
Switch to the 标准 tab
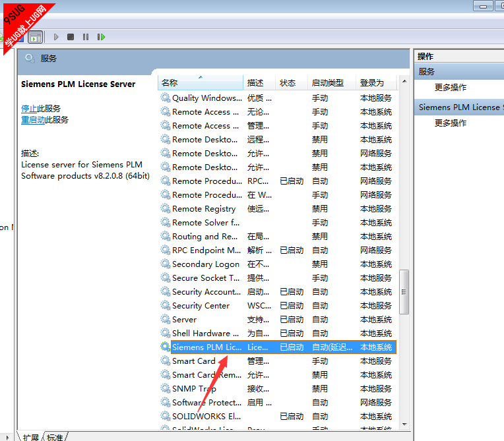point(55,437)
